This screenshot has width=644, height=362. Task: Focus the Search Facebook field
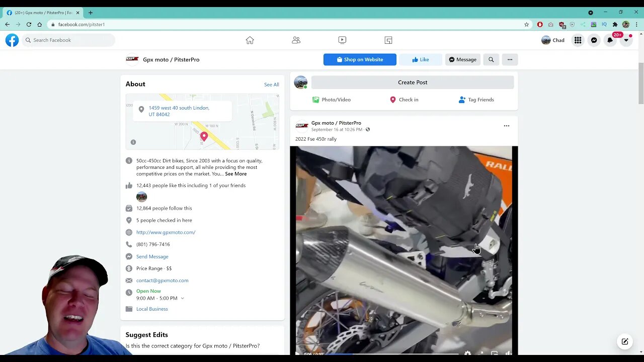(x=68, y=40)
